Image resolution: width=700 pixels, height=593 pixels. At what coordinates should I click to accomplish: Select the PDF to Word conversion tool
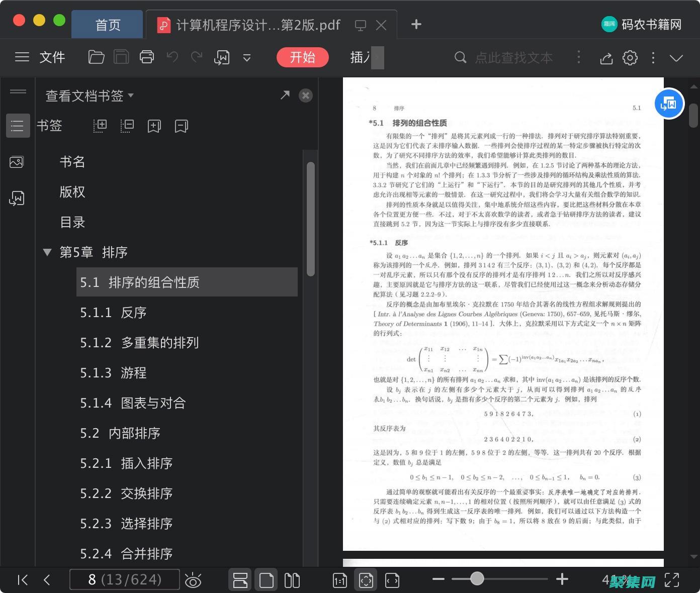click(x=17, y=198)
